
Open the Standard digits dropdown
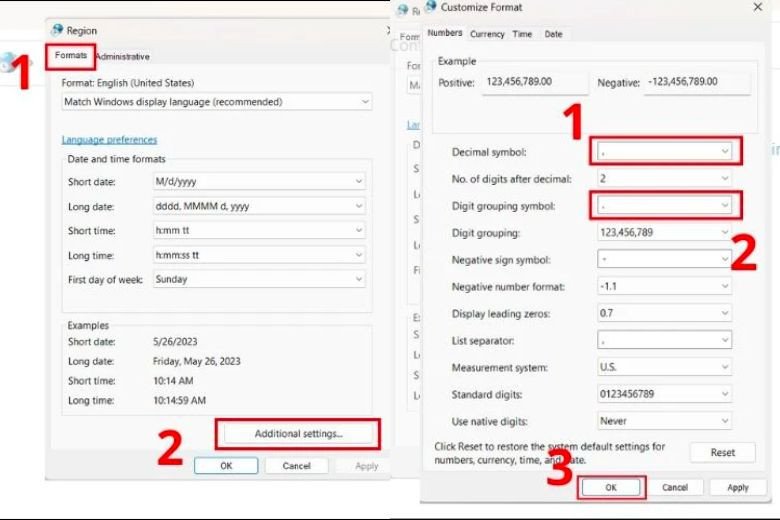point(665,394)
